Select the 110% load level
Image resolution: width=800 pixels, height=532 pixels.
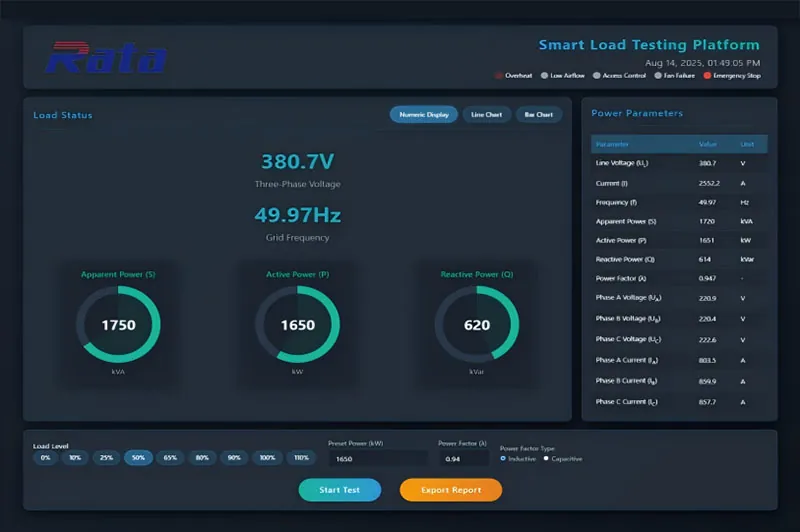click(x=301, y=458)
